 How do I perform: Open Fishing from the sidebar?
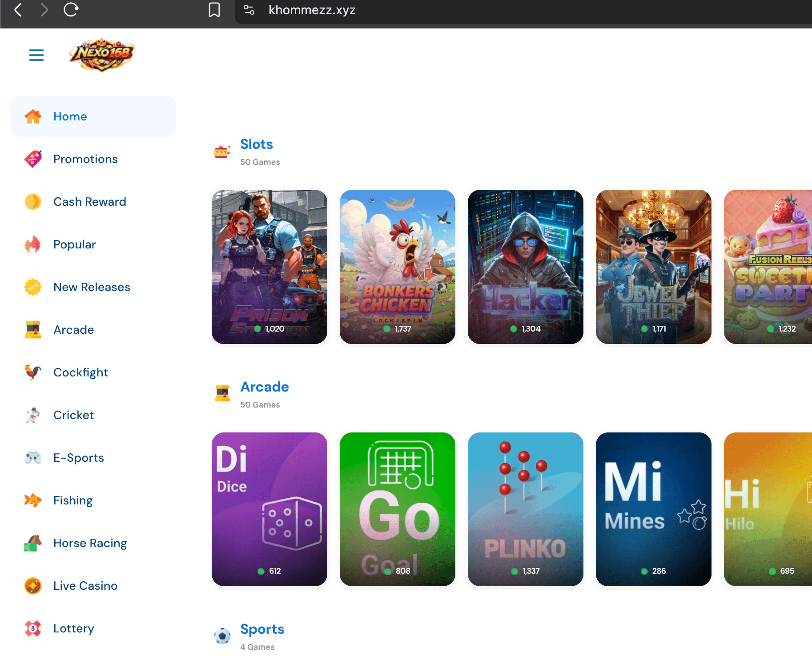coord(93,500)
